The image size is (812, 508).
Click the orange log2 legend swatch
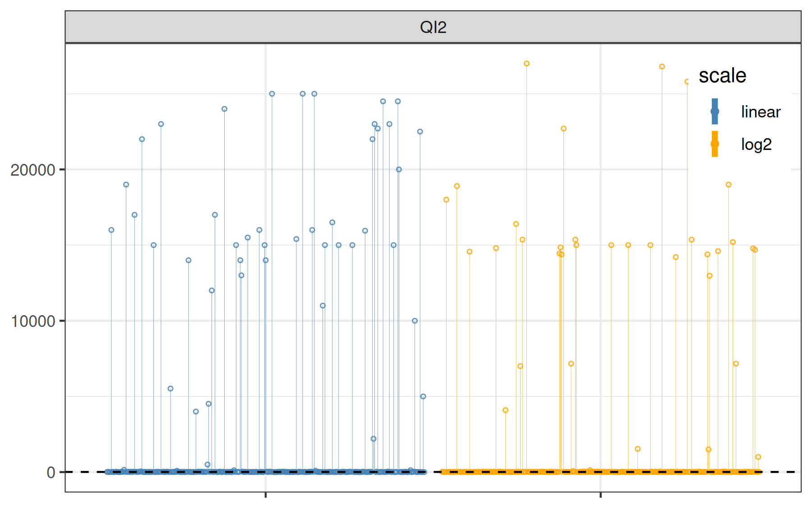715,144
